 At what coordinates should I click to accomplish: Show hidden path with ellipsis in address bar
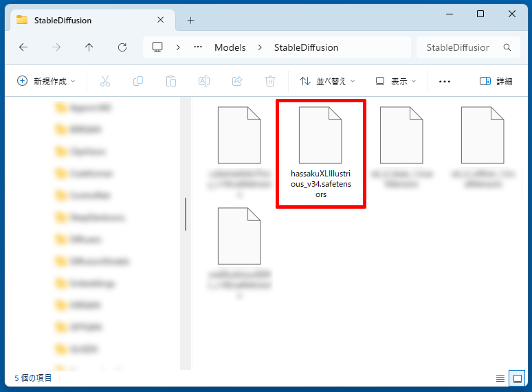click(x=198, y=47)
